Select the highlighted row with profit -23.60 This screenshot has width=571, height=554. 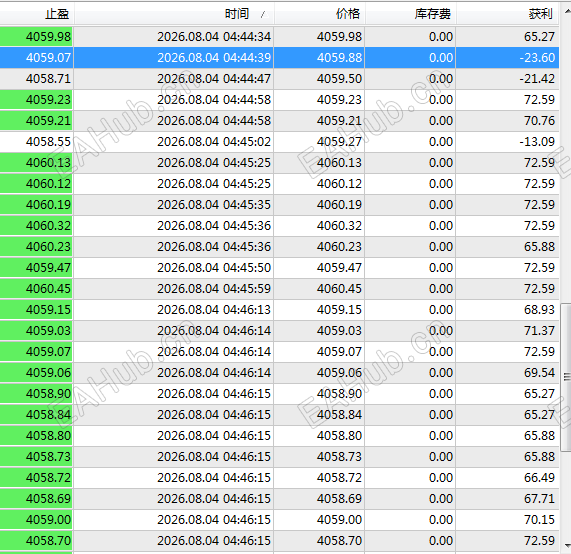tap(279, 58)
